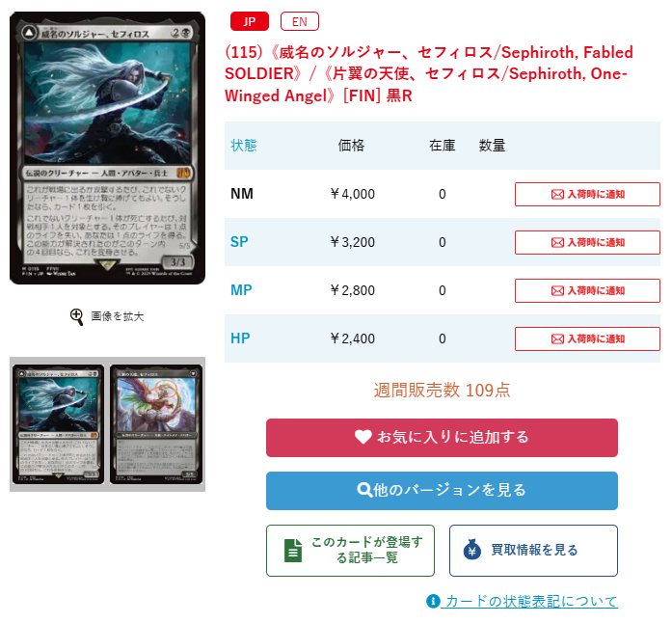Click the green document icon for articles
This screenshot has height=623, width=672.
(293, 551)
